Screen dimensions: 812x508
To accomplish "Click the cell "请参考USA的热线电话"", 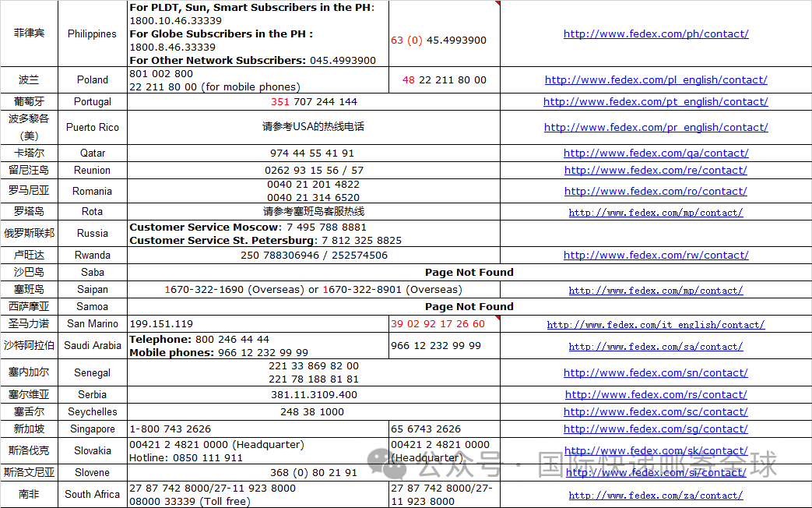I will pyautogui.click(x=313, y=126).
